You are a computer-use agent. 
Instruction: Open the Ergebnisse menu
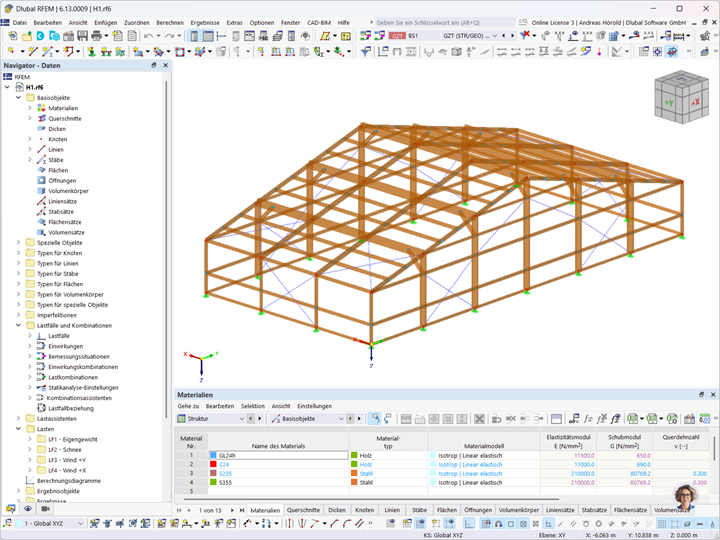(x=205, y=22)
